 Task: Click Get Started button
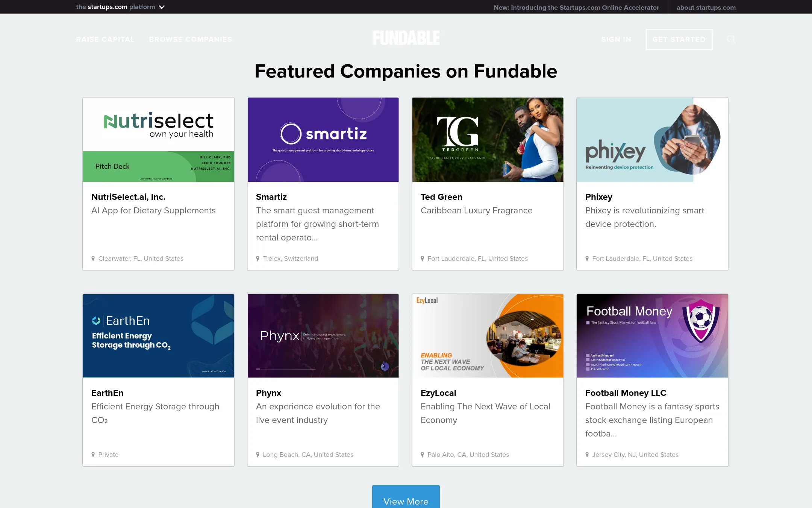coord(679,40)
